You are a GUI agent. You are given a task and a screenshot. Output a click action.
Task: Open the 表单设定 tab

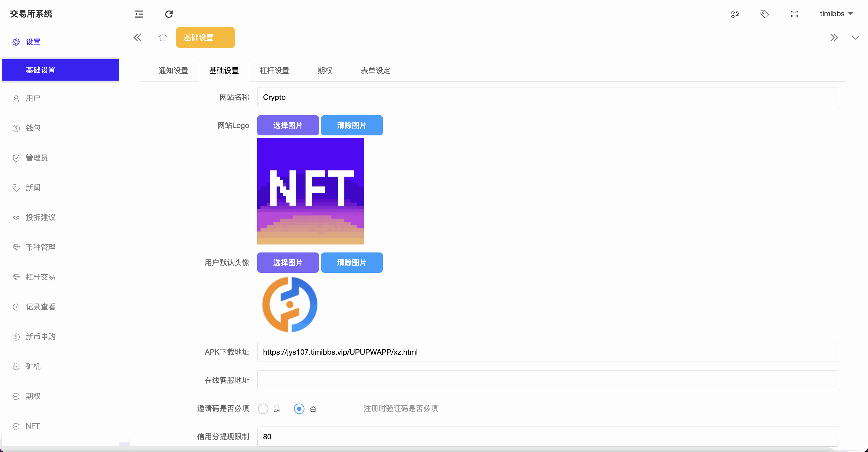click(375, 71)
